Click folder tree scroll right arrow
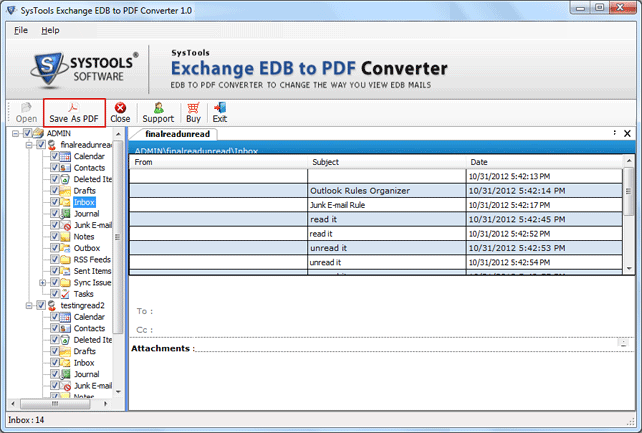Image resolution: width=642 pixels, height=433 pixels. [x=106, y=404]
